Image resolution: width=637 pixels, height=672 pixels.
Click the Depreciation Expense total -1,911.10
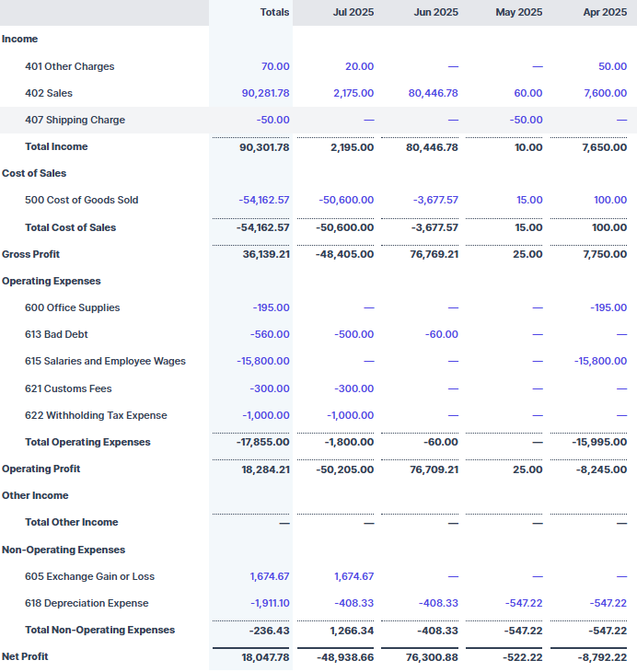(265, 603)
